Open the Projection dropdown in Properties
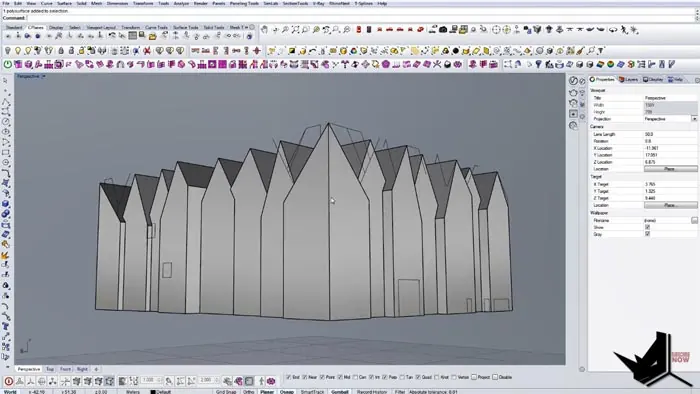This screenshot has height=394, width=700. click(x=694, y=119)
